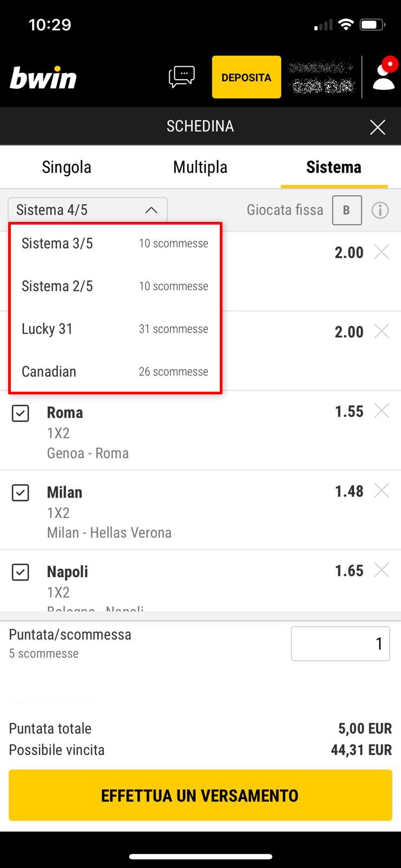This screenshot has height=868, width=401.
Task: Remove the Roma selection from betslip
Action: pyautogui.click(x=382, y=411)
